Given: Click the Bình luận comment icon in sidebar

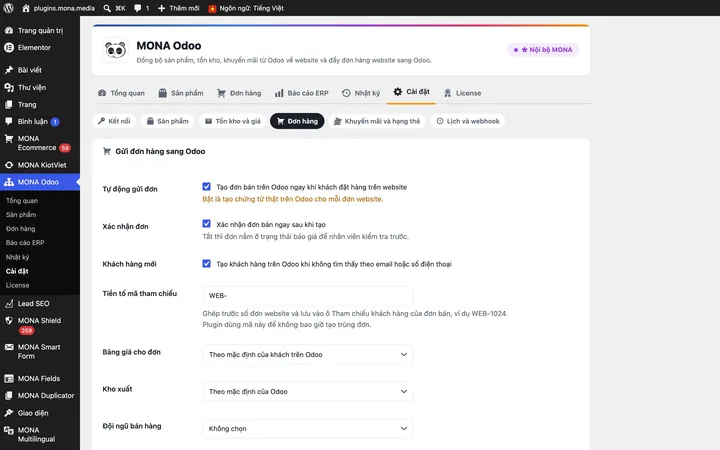Looking at the screenshot, I should 9,121.
